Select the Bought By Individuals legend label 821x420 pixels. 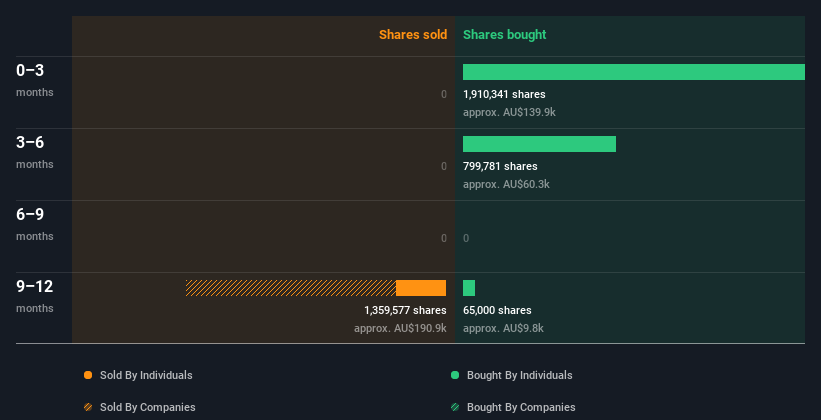[x=519, y=375]
